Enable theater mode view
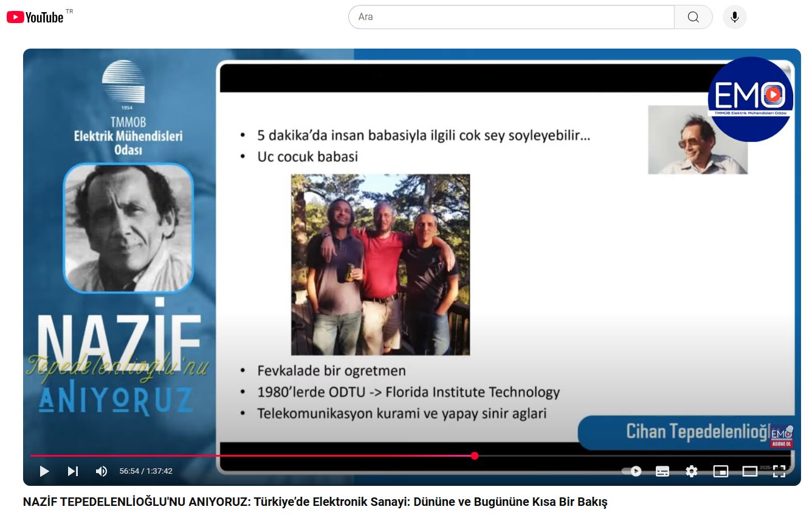Viewport: 812px width, 515px height. [750, 471]
